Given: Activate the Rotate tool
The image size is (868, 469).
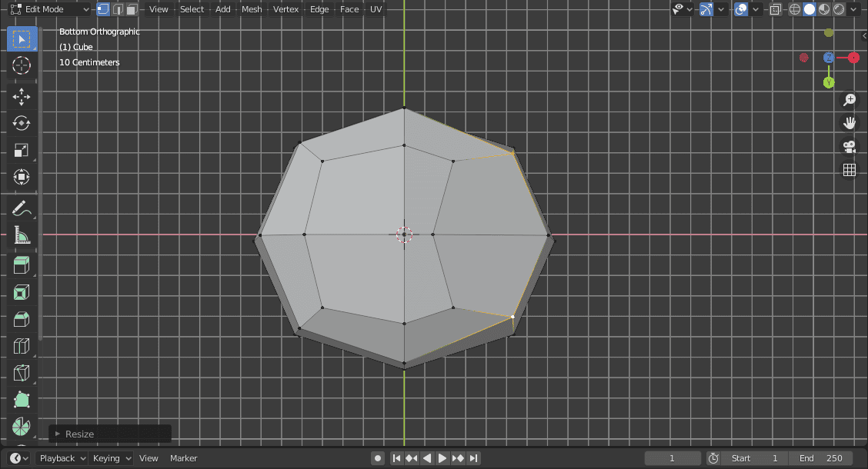Looking at the screenshot, I should point(22,123).
